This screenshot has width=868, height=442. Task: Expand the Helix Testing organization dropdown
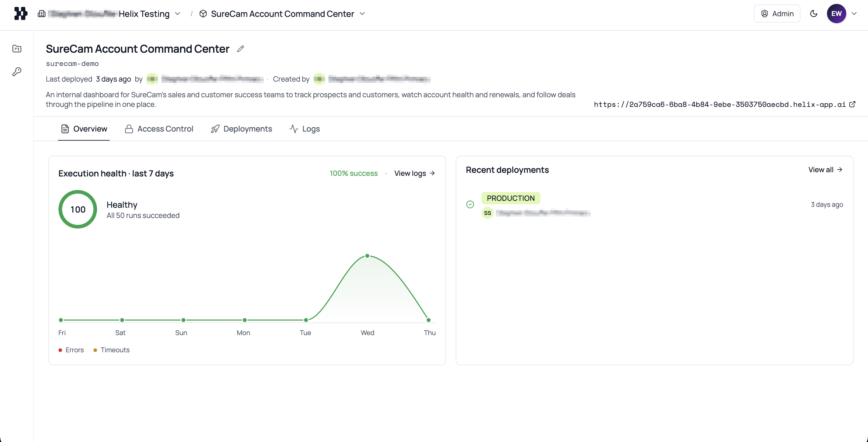[178, 14]
